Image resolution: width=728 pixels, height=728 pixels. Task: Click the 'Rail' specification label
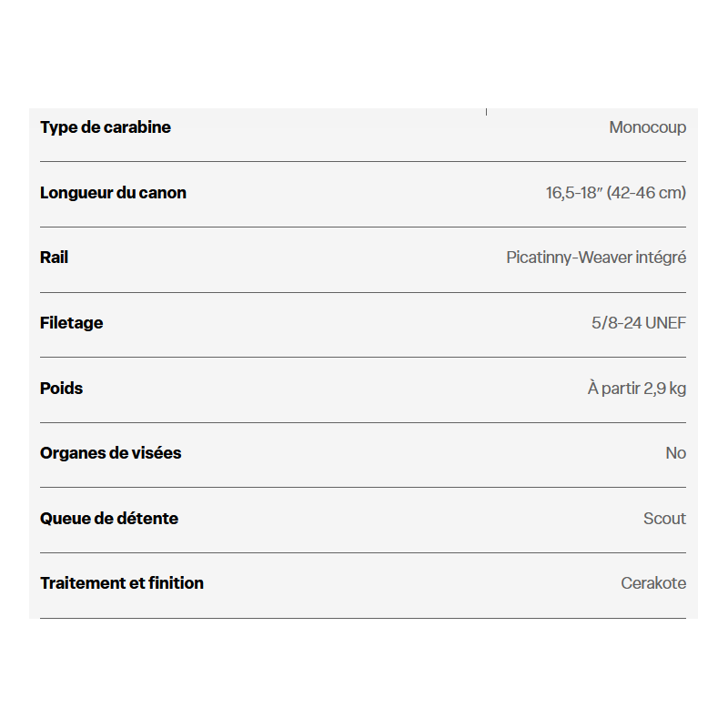tap(54, 258)
